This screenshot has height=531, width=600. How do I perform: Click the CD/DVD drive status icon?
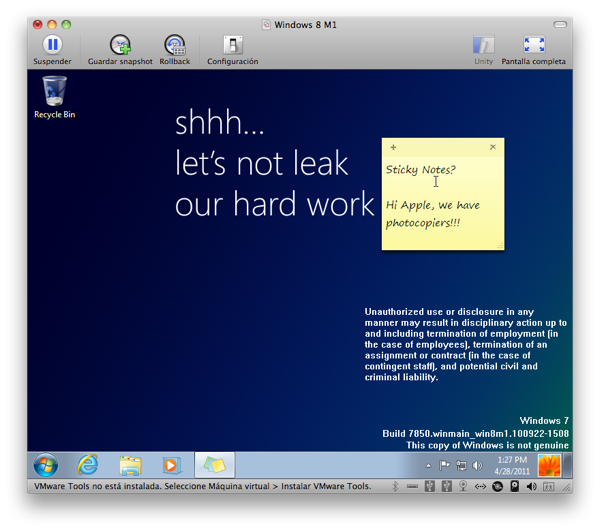click(x=497, y=487)
